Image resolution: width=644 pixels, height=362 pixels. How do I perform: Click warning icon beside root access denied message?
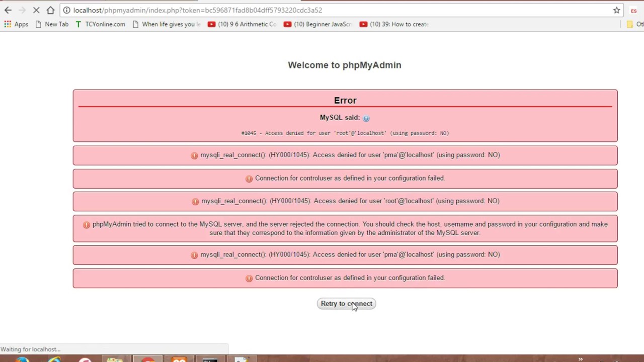tap(195, 202)
